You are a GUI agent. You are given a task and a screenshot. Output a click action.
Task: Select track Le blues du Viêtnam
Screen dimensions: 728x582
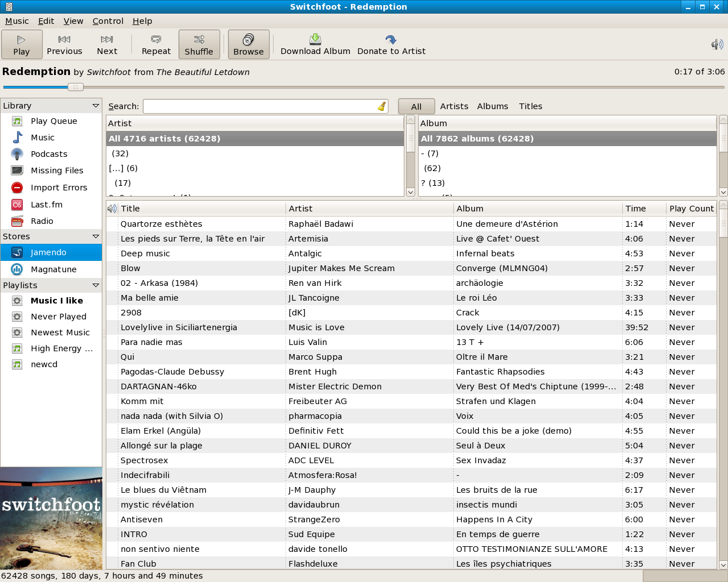(163, 490)
